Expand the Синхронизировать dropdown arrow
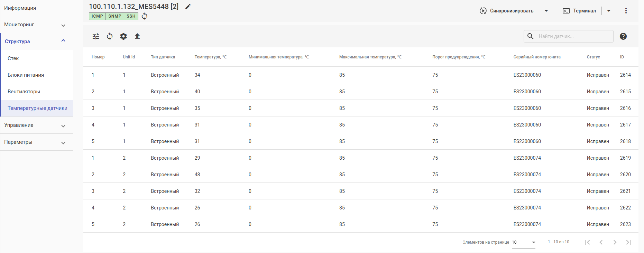The width and height of the screenshot is (644, 253). coord(546,11)
